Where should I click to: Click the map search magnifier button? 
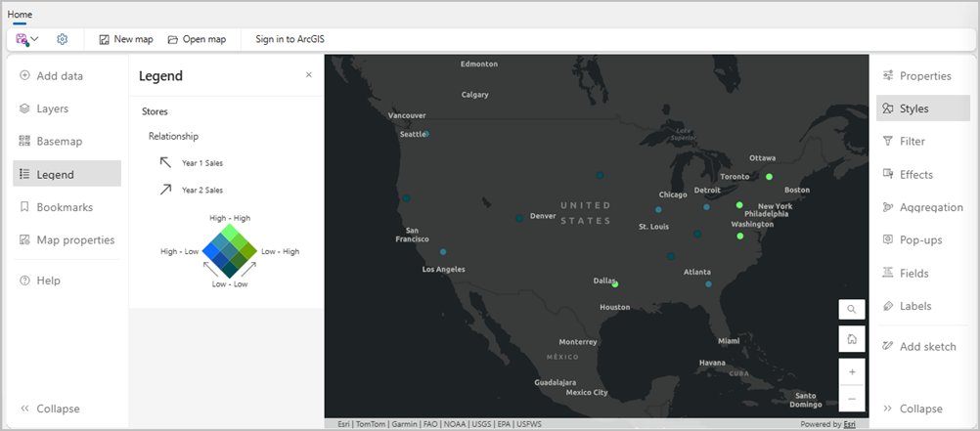click(x=852, y=309)
